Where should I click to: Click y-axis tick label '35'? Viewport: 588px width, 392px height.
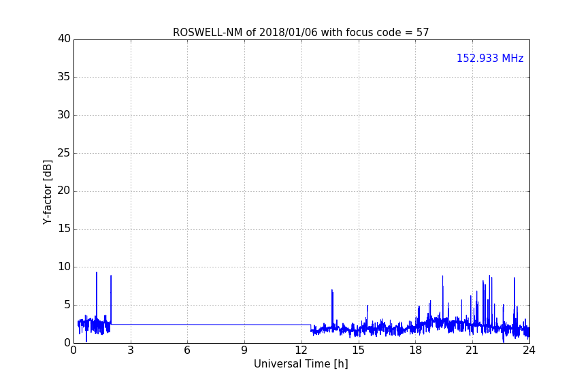pyautogui.click(x=64, y=77)
